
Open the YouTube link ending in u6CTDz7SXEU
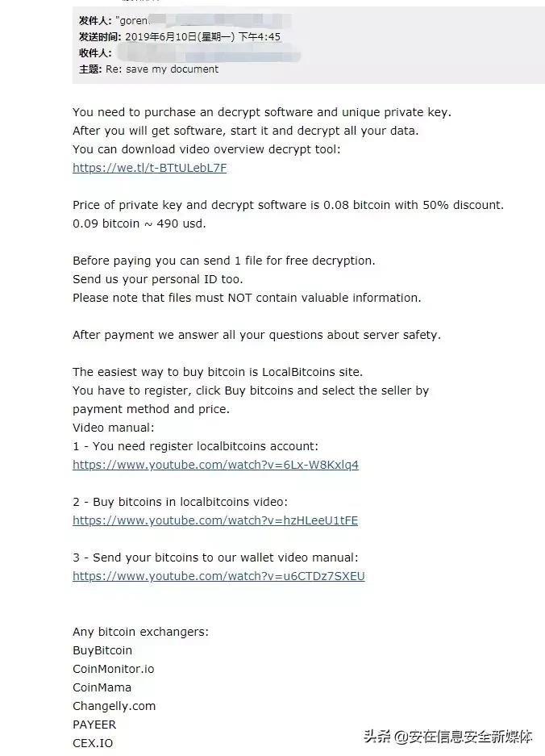(218, 576)
